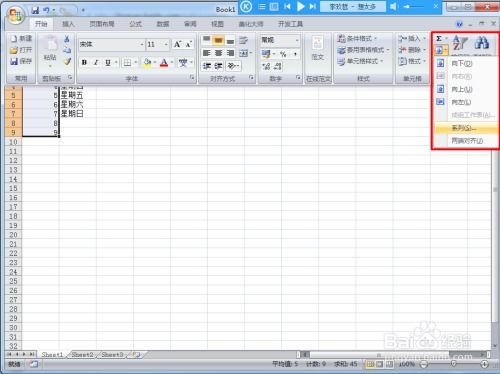The height and width of the screenshot is (374, 500).
Task: Click the AutoSum sigma icon
Action: (439, 39)
